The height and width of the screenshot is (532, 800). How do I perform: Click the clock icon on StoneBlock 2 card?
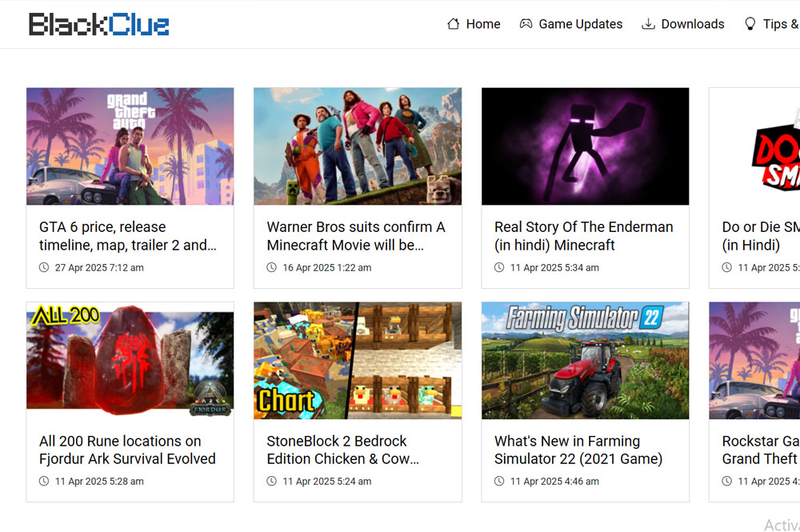272,482
